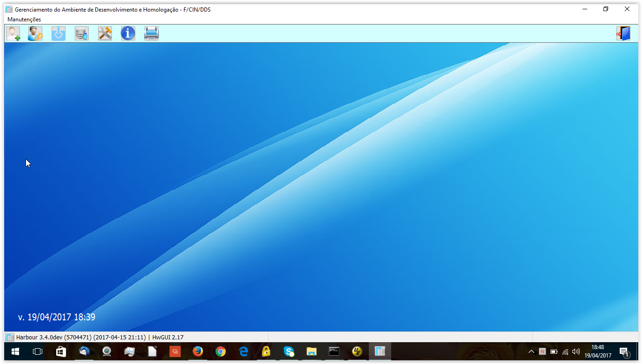
Task: Click the database download icon
Action: point(82,33)
